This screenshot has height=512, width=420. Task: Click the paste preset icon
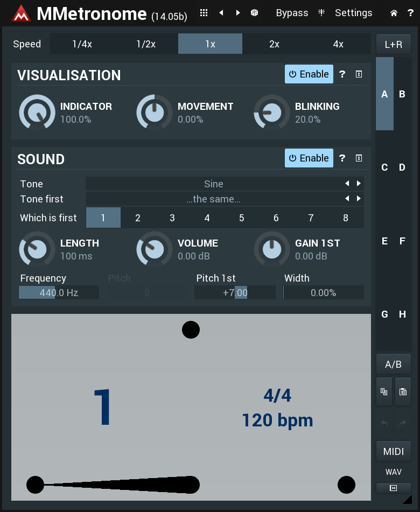[x=403, y=391]
